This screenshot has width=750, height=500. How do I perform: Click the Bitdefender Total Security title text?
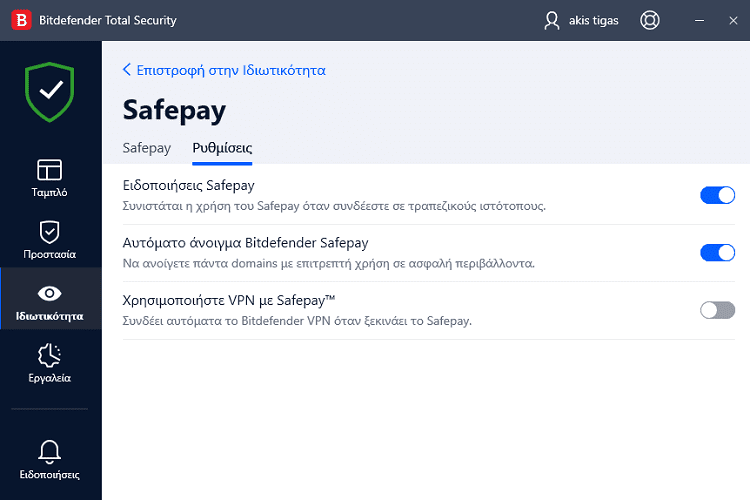(108, 21)
